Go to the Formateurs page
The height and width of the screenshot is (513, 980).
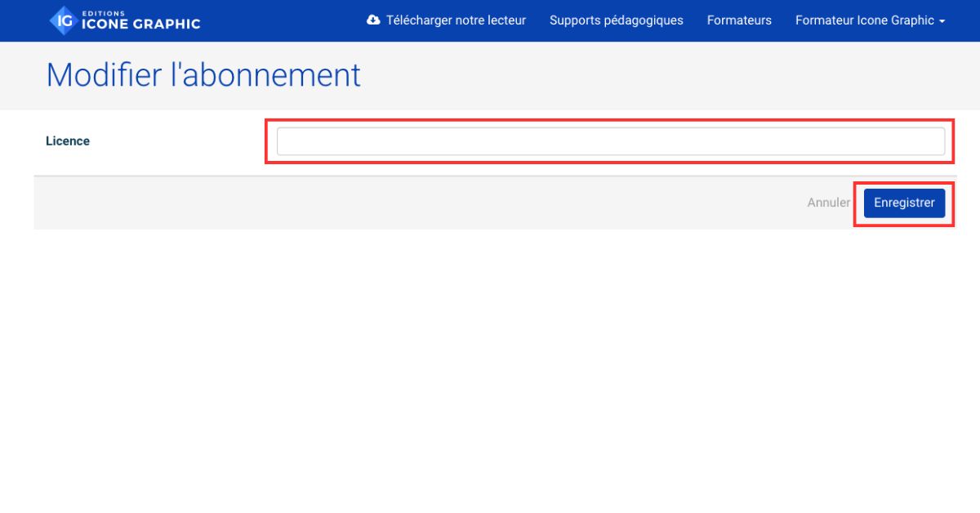click(739, 20)
